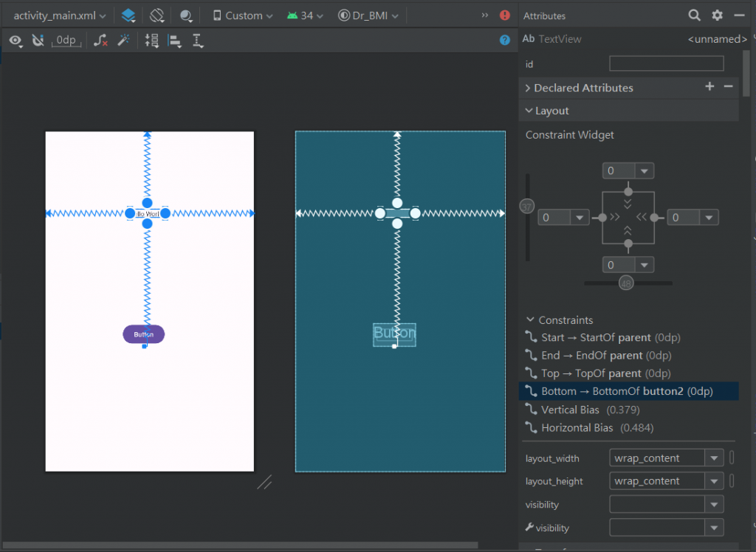Open the API level 34 dropdown
Screen dimensions: 756x552
pyautogui.click(x=305, y=15)
